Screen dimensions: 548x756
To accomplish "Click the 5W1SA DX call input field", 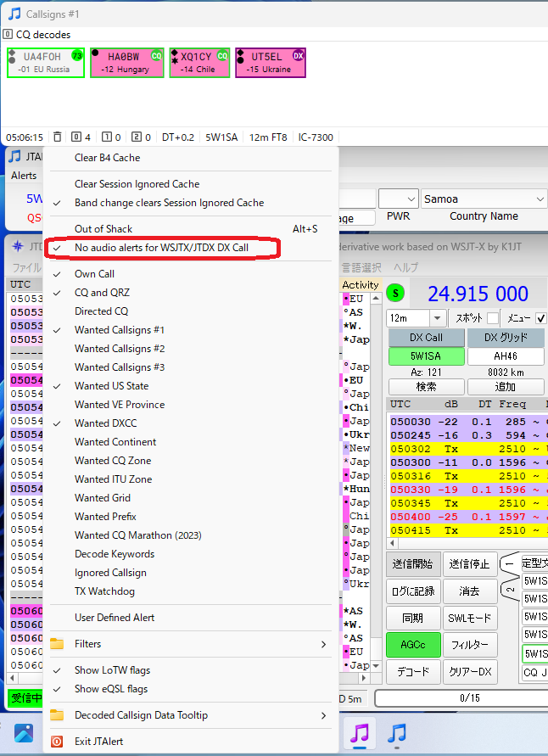I will [427, 356].
